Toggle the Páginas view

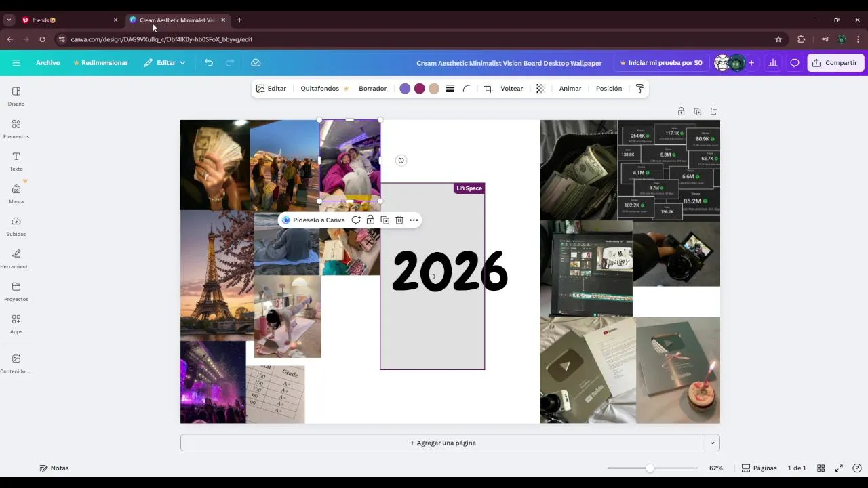pyautogui.click(x=759, y=468)
